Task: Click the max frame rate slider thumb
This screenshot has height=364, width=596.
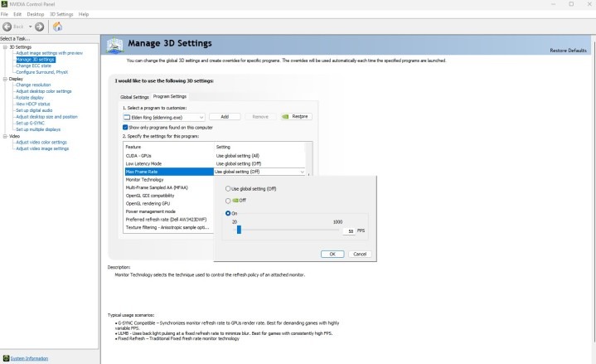Action: tap(239, 230)
